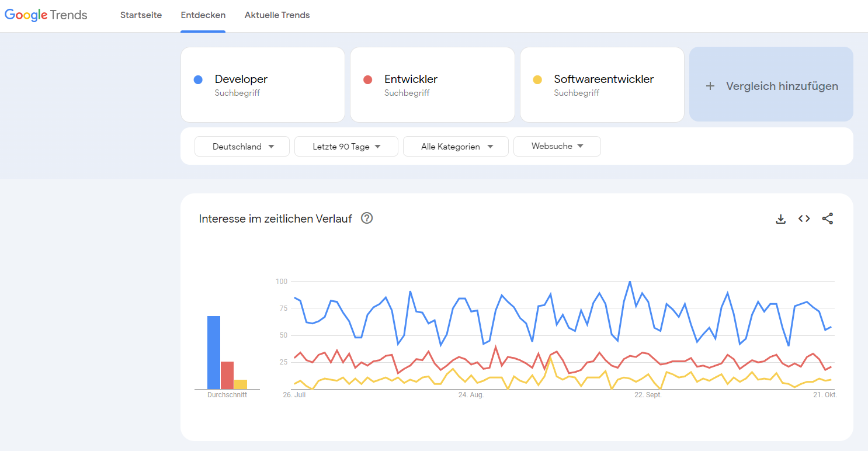Viewport: 868px width, 451px height.
Task: Edit the Developer search term
Action: pos(241,79)
